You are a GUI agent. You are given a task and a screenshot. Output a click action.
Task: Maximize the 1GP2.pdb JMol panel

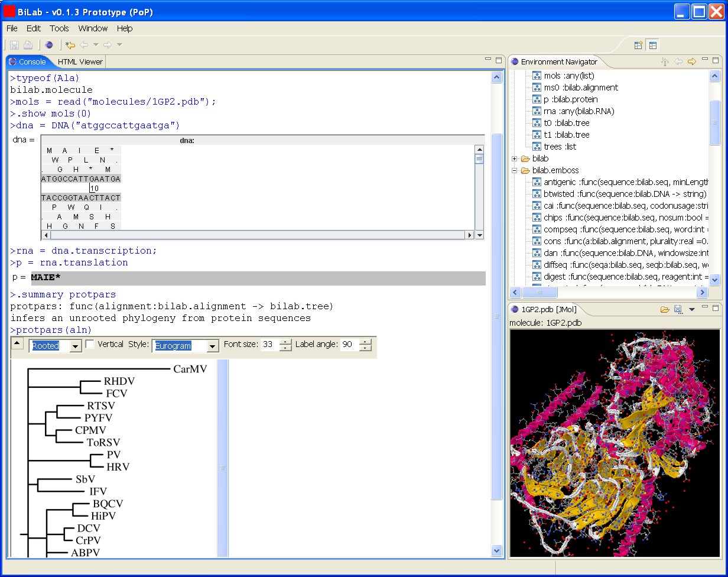click(x=716, y=307)
